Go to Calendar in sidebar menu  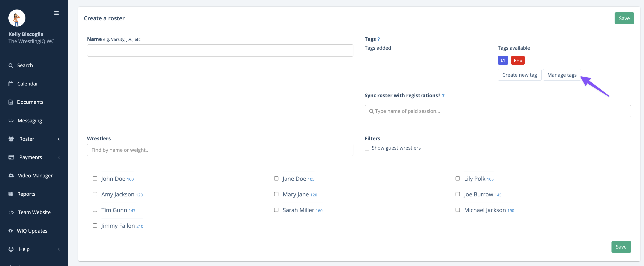27,84
